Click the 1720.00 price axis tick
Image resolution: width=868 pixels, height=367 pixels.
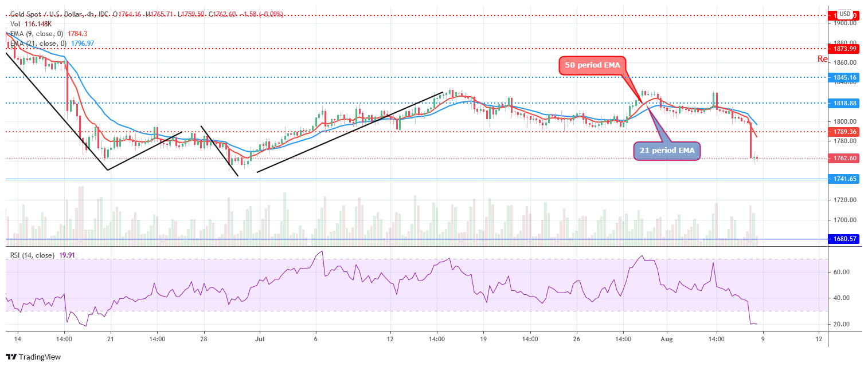pos(845,200)
